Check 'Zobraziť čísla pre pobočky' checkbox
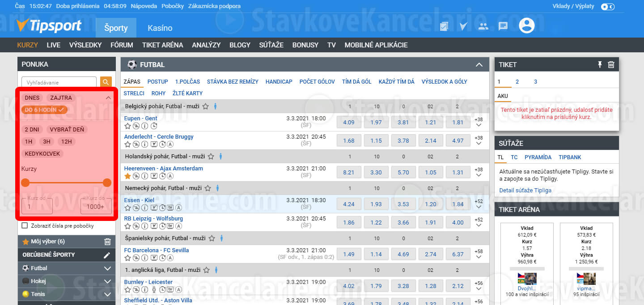The height and width of the screenshot is (305, 644). [x=25, y=226]
